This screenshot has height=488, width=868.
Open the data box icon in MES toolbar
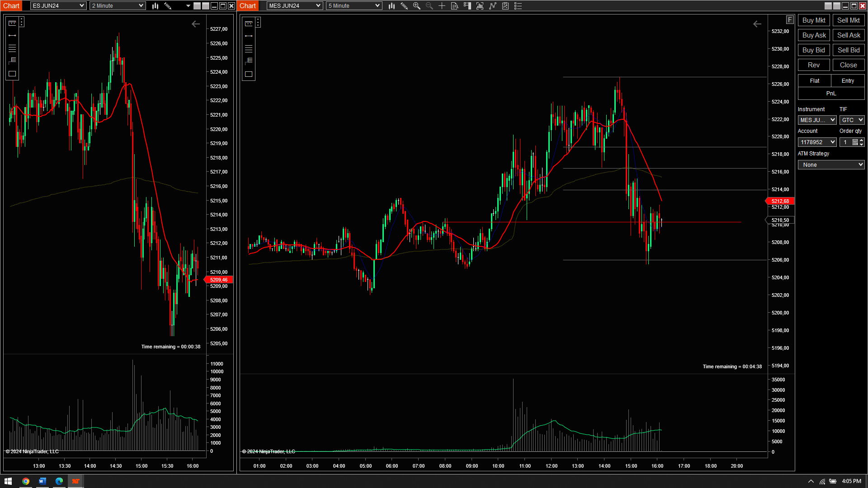[455, 6]
